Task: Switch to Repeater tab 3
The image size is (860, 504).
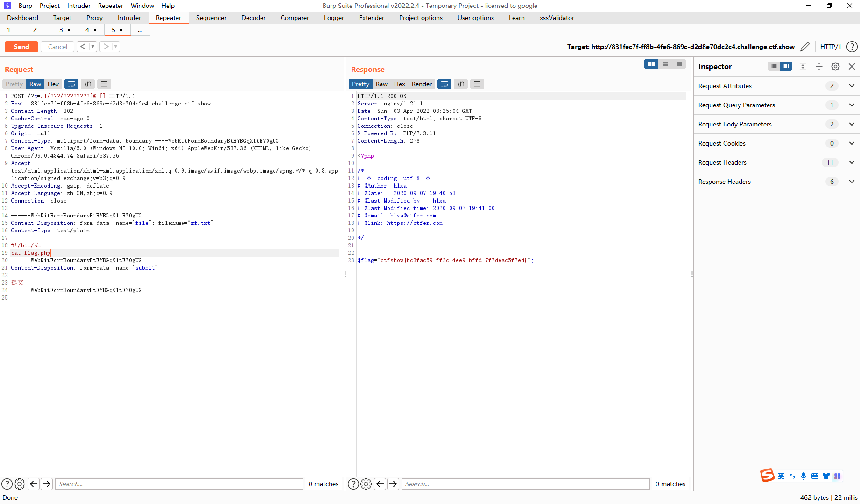Action: (x=62, y=30)
